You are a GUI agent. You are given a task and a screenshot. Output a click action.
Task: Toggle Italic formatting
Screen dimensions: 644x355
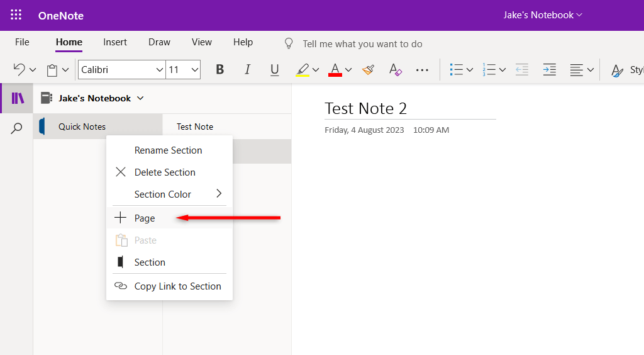pos(247,70)
